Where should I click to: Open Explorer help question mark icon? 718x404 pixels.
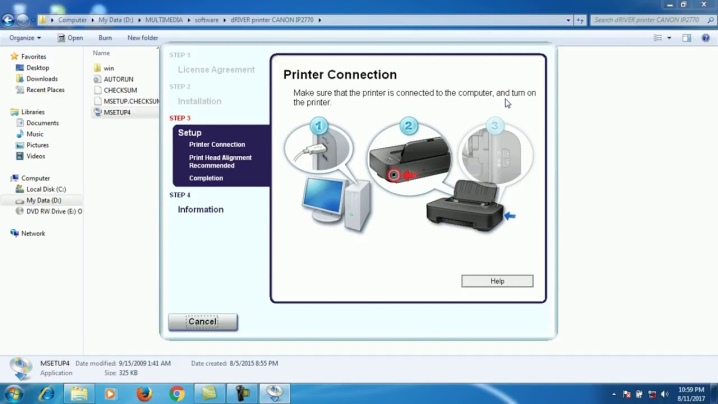706,38
